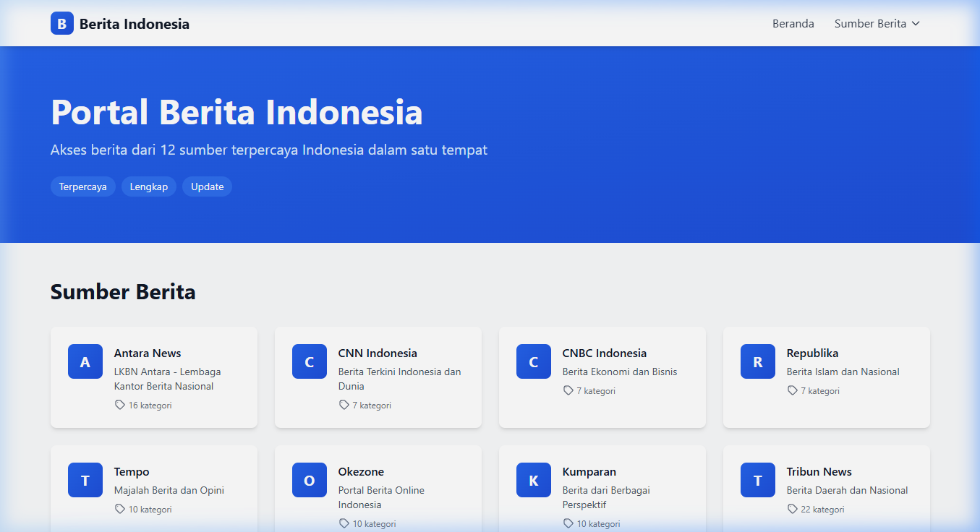Click the 'Akses berita dari 12 sumber' subtitle
This screenshot has height=532, width=980.
coord(269,150)
